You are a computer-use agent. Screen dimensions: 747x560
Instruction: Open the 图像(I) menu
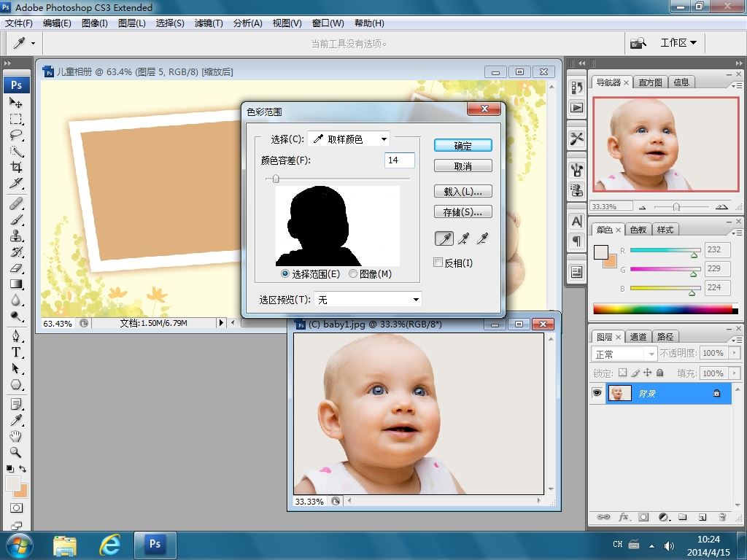95,23
